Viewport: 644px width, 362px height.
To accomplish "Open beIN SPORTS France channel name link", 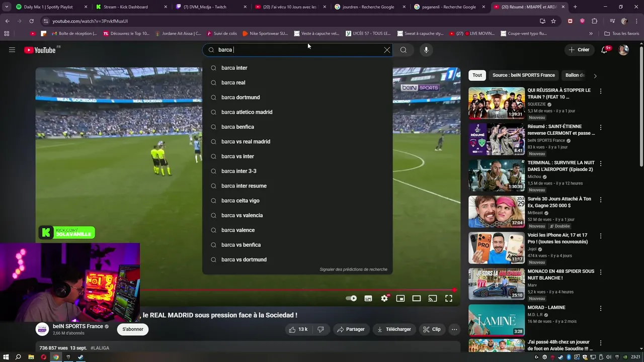I will [x=77, y=326].
